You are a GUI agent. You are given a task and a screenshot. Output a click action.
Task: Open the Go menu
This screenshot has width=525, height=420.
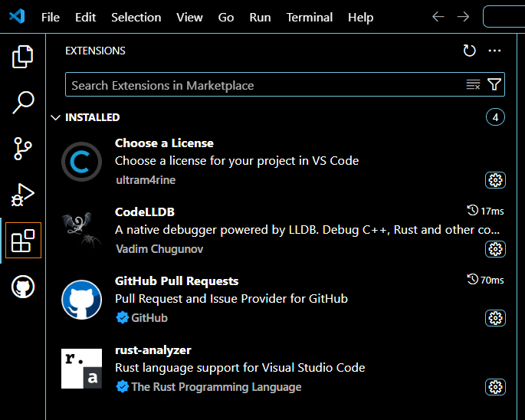[x=226, y=17]
